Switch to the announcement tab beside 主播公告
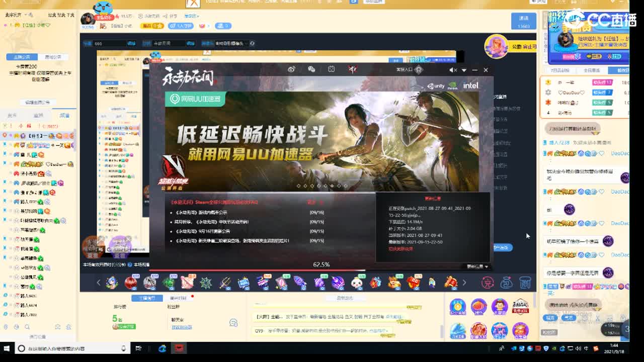The height and width of the screenshot is (362, 644). pyautogui.click(x=53, y=57)
